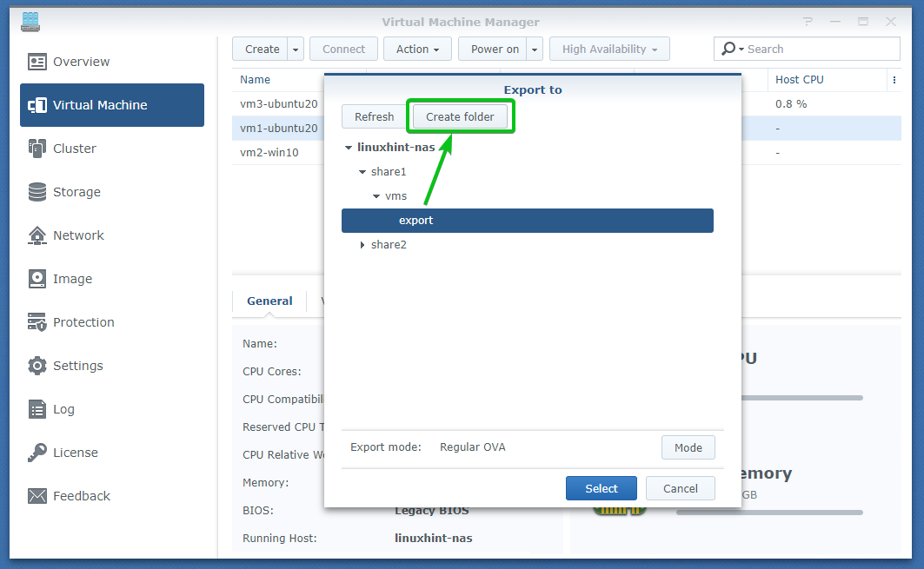Switch to the General tab

click(x=269, y=301)
